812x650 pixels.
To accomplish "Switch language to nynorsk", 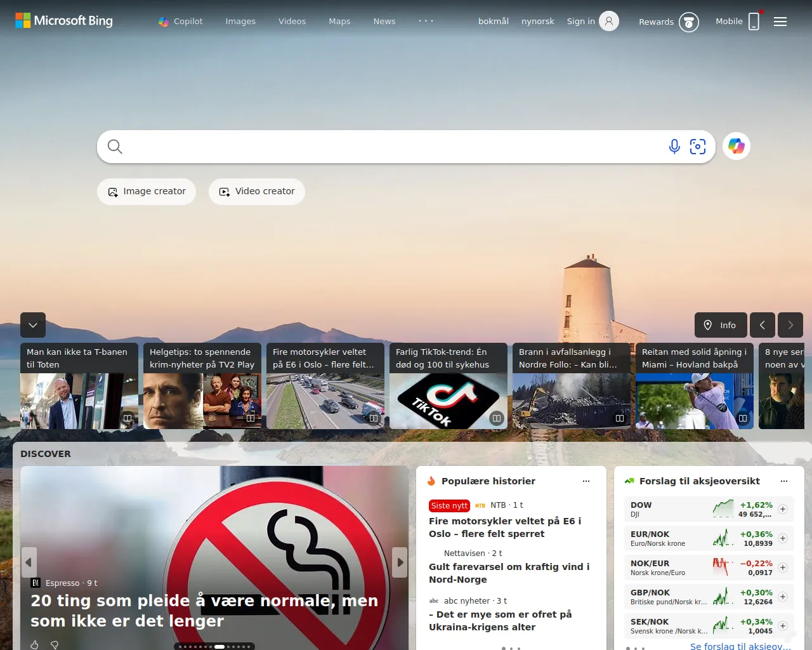I will coord(538,22).
